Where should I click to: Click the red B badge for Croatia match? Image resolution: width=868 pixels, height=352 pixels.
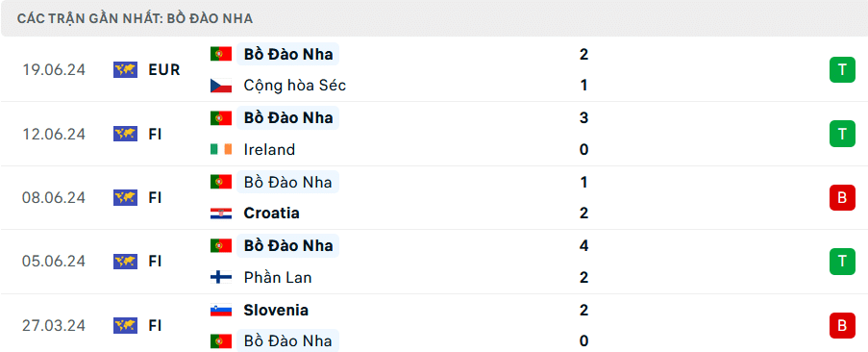pos(842,197)
